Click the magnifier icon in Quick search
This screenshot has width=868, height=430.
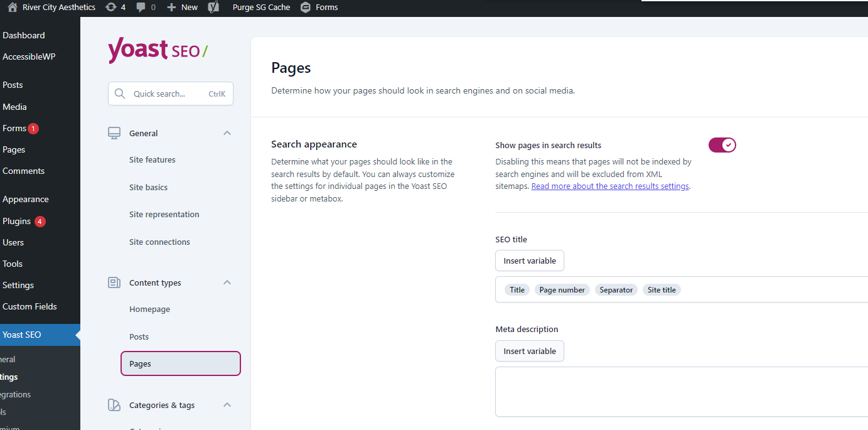tap(120, 94)
